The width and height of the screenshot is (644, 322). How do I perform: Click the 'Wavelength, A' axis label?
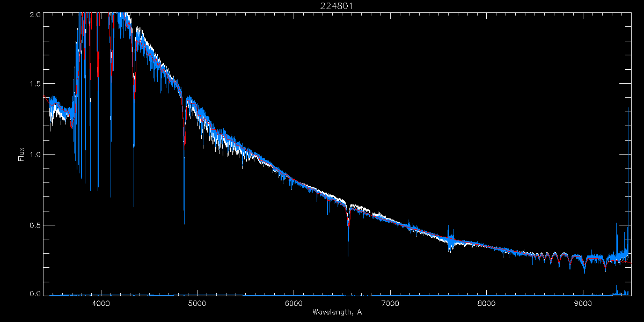point(337,312)
